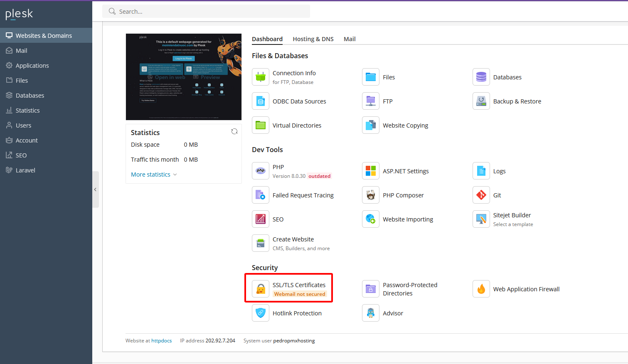Open the Website Copying icon
The width and height of the screenshot is (628, 364).
[x=371, y=125]
